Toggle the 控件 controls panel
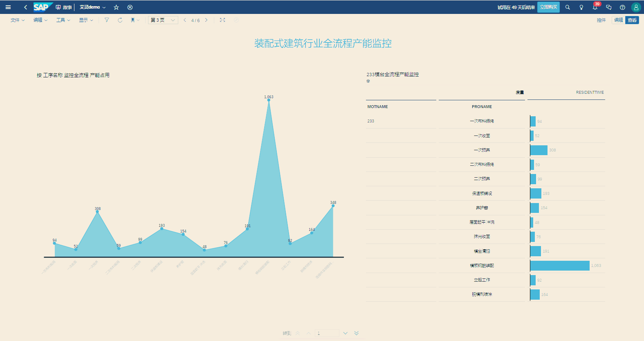The width and height of the screenshot is (644, 341). click(x=601, y=20)
